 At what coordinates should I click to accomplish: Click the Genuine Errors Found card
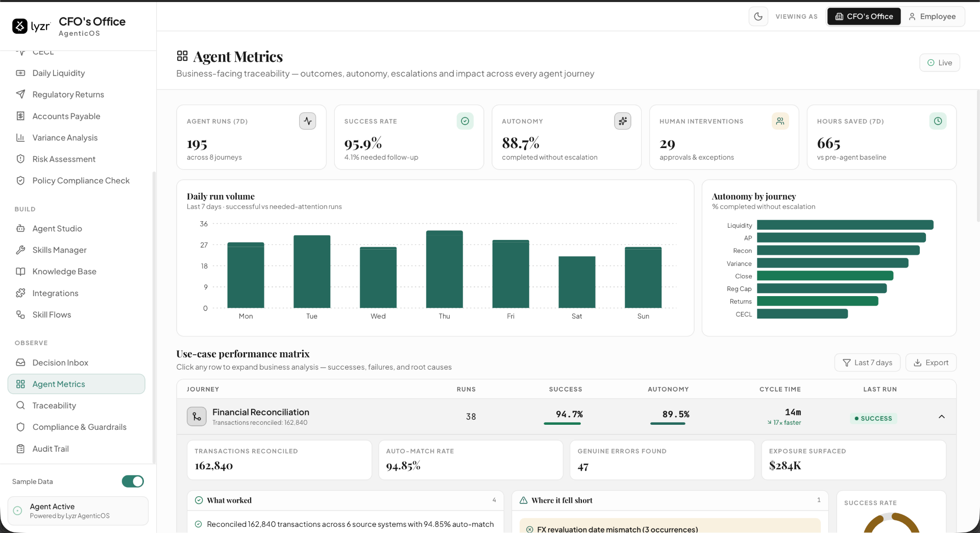coord(662,459)
